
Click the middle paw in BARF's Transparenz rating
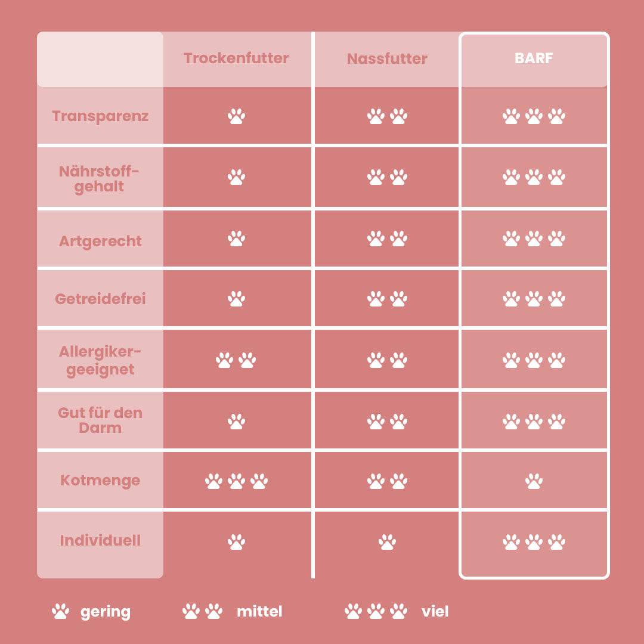coord(534,116)
